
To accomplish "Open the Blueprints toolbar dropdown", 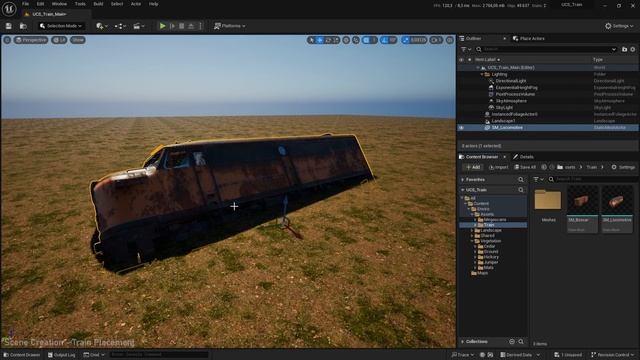I will (x=120, y=26).
